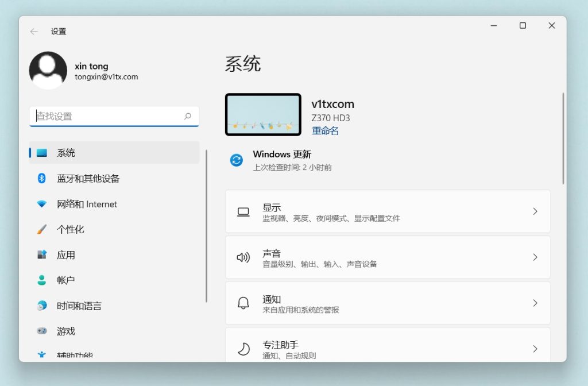Click the Wi-Fi network icon in sidebar
Screen dimensions: 588x386
[x=41, y=204]
